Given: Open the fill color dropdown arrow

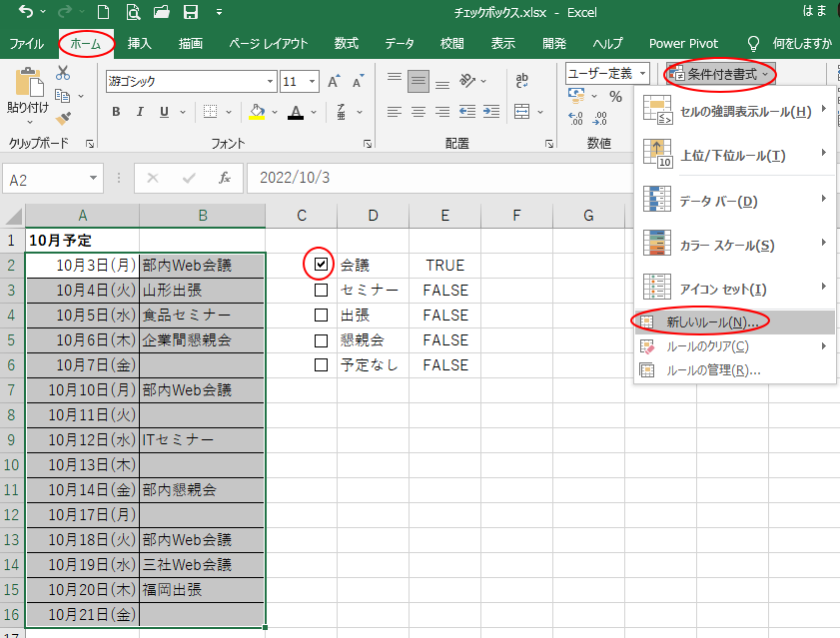Looking at the screenshot, I should (x=275, y=112).
